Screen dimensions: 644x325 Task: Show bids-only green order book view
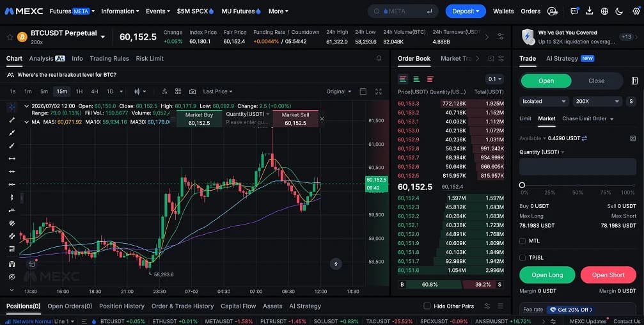[416, 79]
